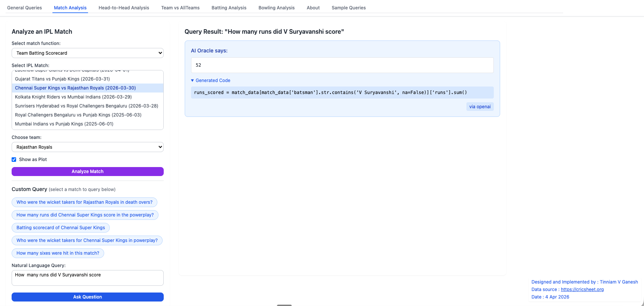The width and height of the screenshot is (644, 306).
Task: Select Kolkata Knight Riders vs Mumbai Indians match
Action: pos(73,97)
